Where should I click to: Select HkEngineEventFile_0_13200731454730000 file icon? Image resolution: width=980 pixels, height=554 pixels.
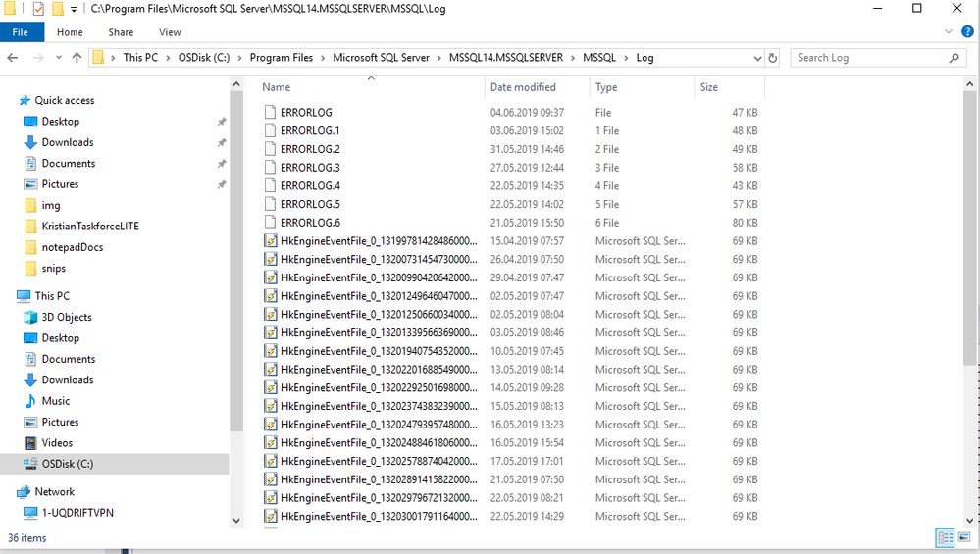pos(270,259)
